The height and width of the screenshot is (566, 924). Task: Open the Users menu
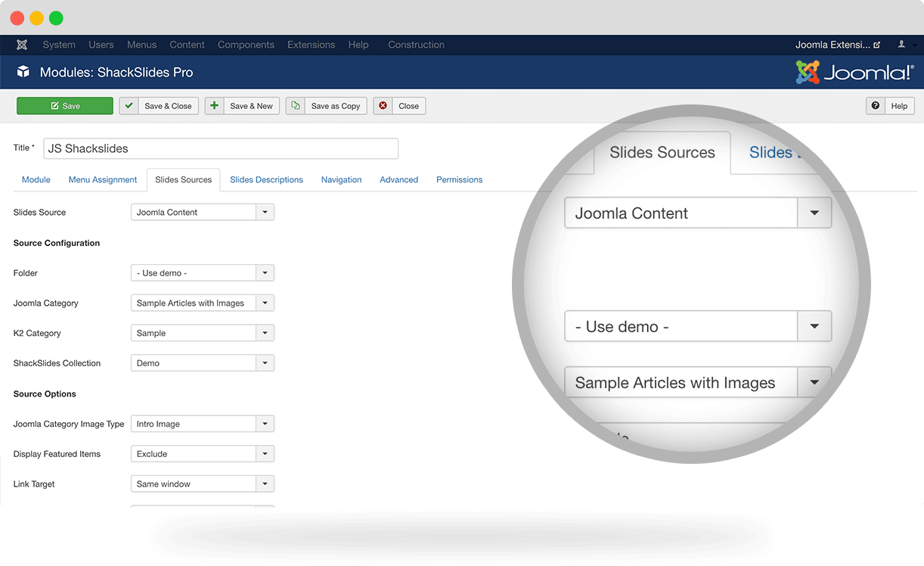pos(101,45)
